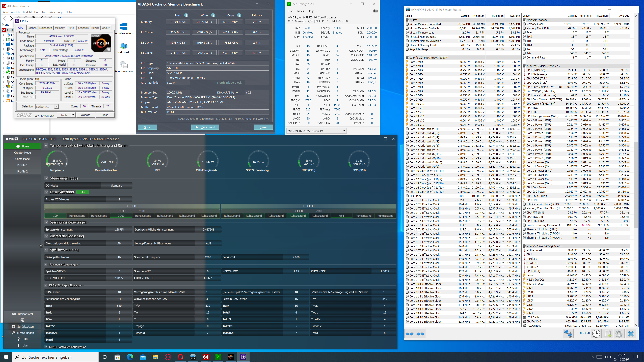Switch to the Mainboard tab in CPU-Z
The height and width of the screenshot is (362, 644).
(x=45, y=28)
